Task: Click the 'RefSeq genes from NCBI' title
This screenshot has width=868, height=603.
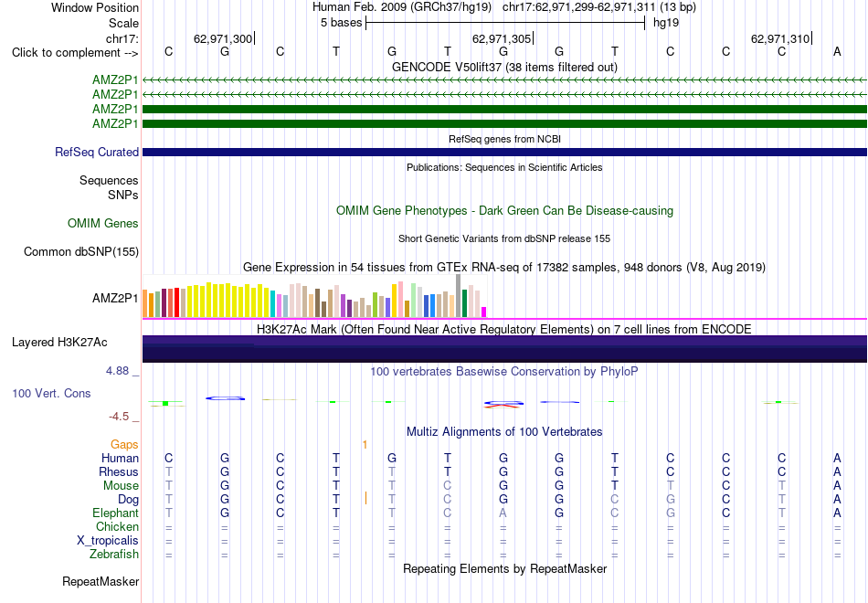Action: click(x=504, y=139)
